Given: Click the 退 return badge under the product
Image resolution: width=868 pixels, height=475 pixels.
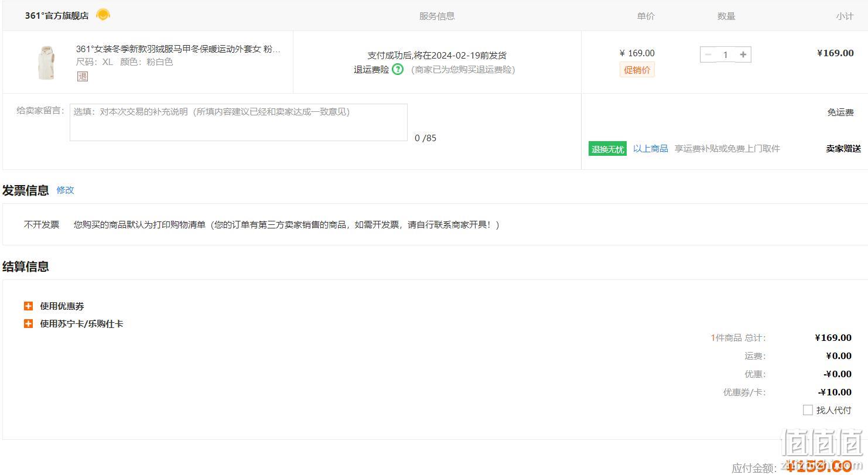Looking at the screenshot, I should [x=83, y=76].
